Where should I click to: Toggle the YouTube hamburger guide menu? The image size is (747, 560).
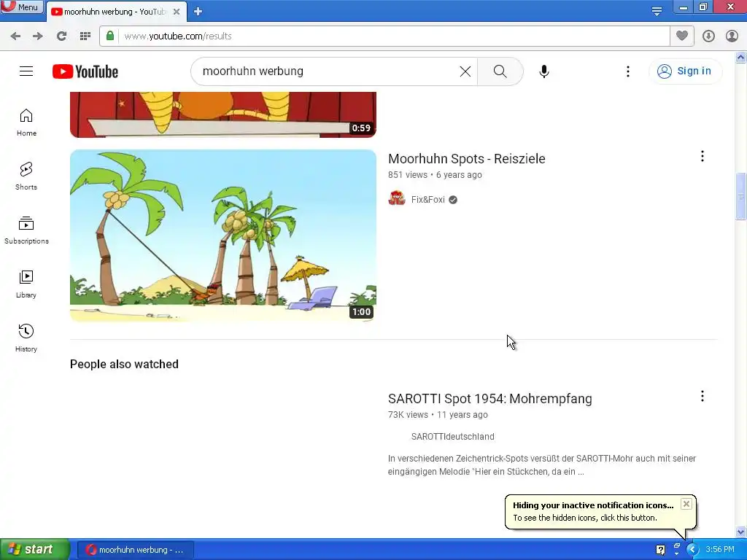(26, 71)
